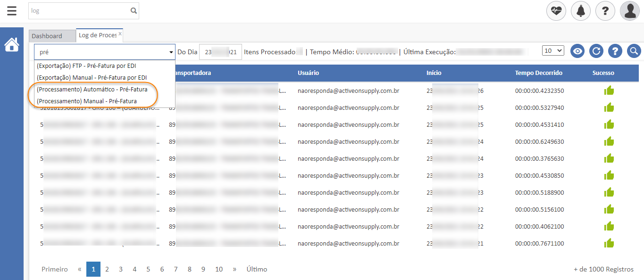Switch to the Dashboard tab
The height and width of the screenshot is (280, 644).
(x=47, y=36)
